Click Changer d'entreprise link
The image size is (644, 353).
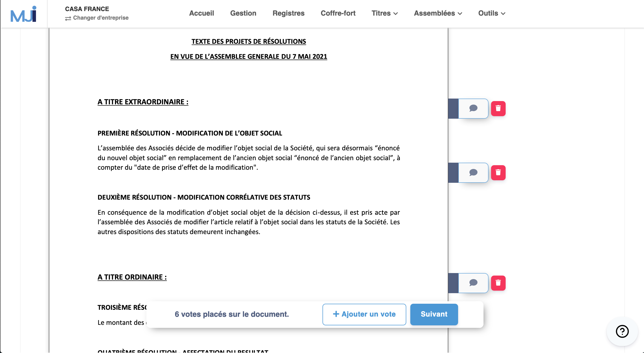[x=97, y=18]
